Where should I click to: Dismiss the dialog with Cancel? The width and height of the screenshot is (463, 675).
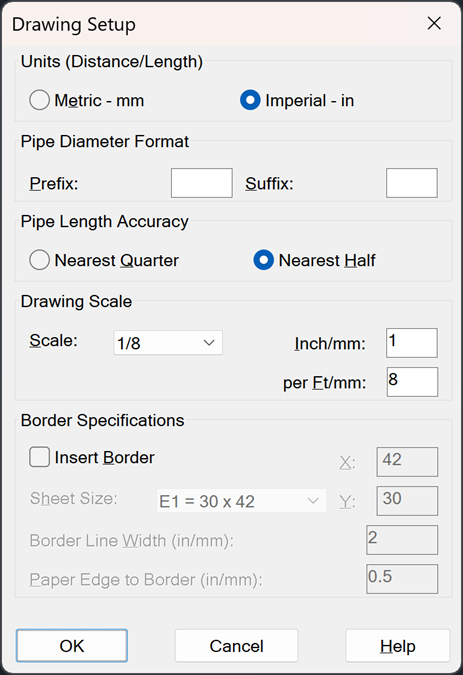click(x=236, y=646)
